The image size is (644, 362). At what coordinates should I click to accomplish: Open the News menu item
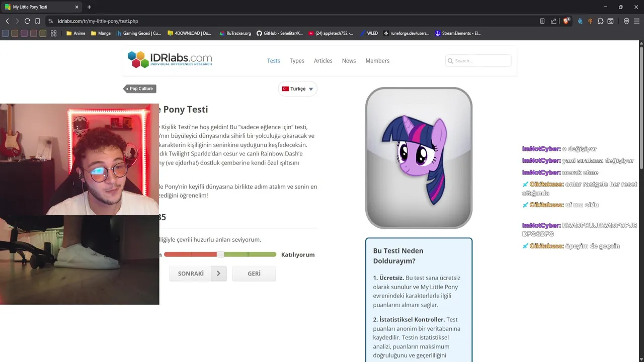point(349,61)
